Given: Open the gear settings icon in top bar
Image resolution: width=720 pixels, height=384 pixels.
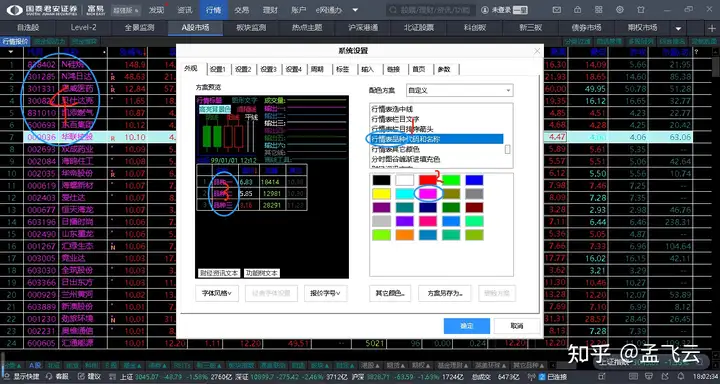Looking at the screenshot, I should (620, 10).
